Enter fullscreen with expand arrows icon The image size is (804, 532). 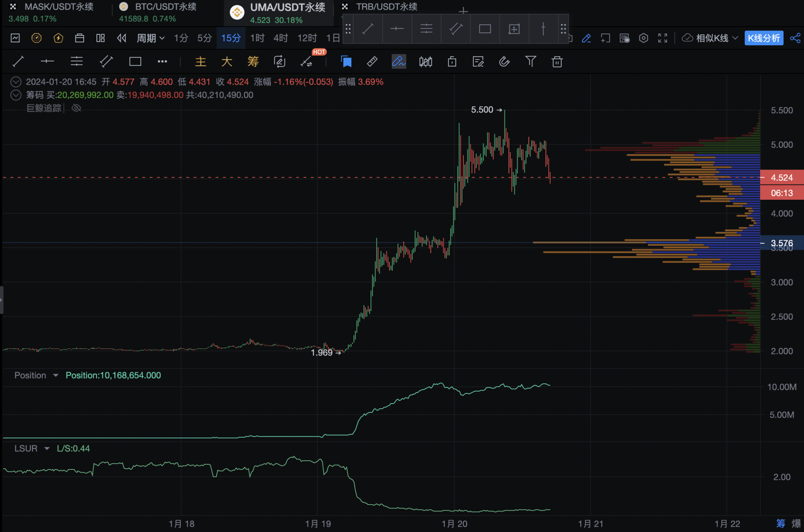[x=662, y=38]
